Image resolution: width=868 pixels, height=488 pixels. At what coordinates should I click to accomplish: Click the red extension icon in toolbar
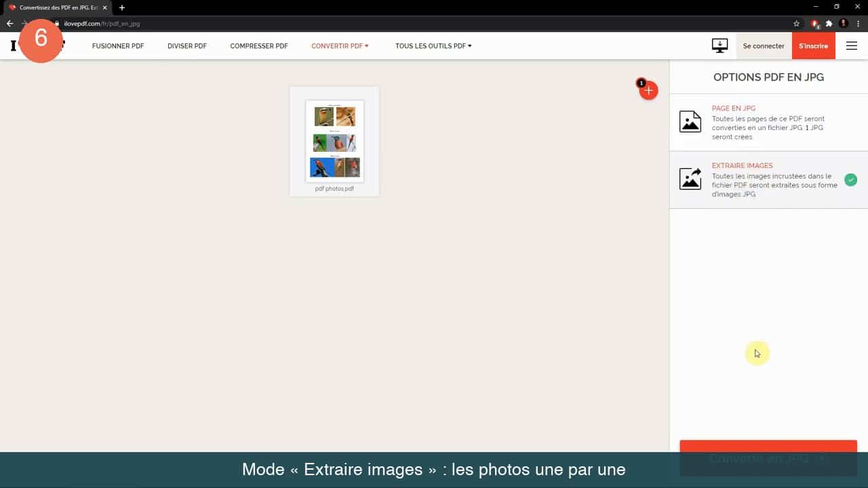[814, 23]
